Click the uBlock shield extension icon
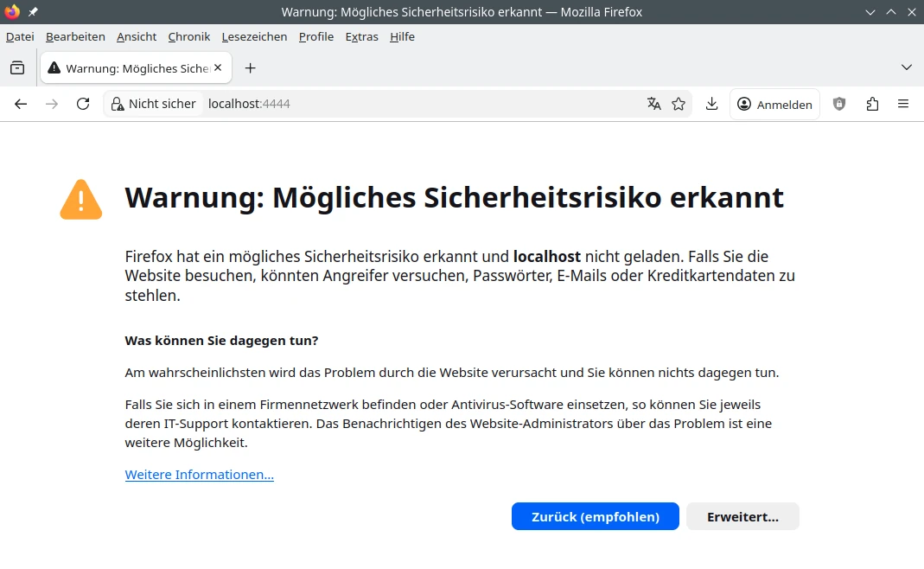The image size is (924, 569). (839, 104)
